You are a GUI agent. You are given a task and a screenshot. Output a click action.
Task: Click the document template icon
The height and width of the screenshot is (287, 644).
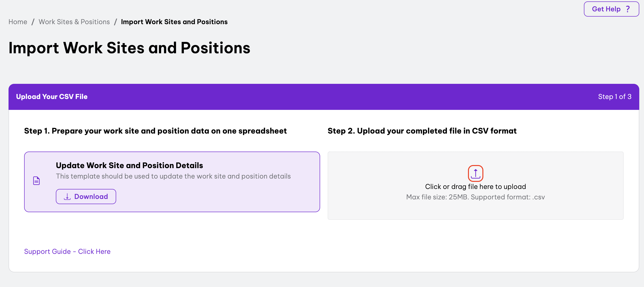click(36, 181)
